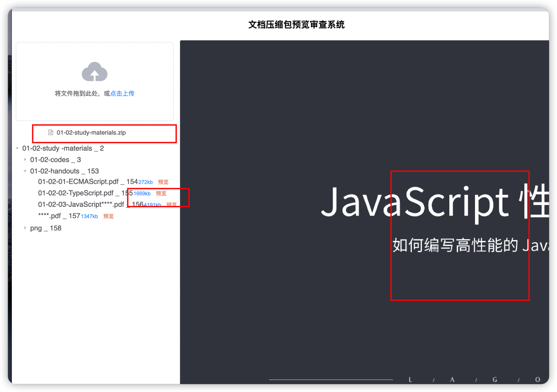Collapse the 01-02-handouts _ 153 folder

click(25, 171)
